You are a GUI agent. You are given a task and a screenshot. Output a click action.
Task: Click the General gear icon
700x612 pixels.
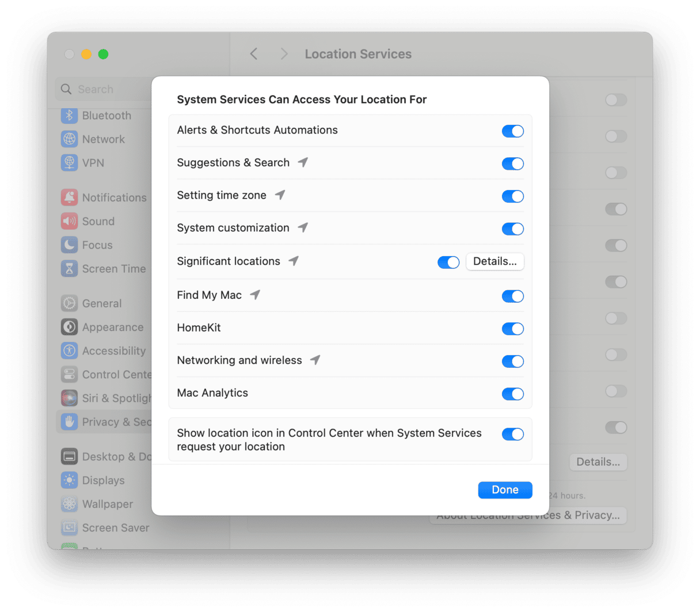[70, 303]
